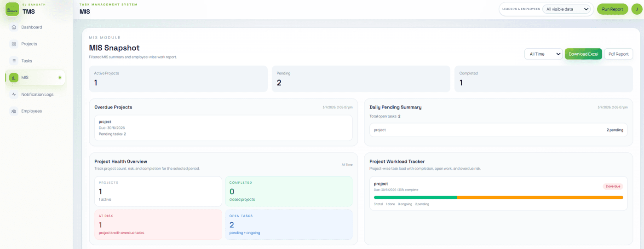Image resolution: width=644 pixels, height=249 pixels.
Task: Click the Daily Pending Summary timestamp
Action: tap(613, 107)
